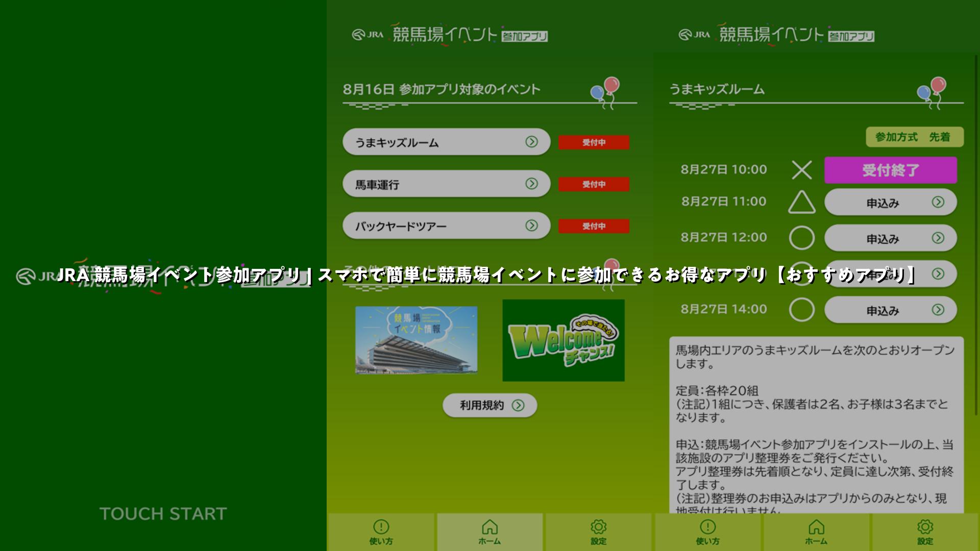Click JRA logo in right screen header

coord(694,35)
